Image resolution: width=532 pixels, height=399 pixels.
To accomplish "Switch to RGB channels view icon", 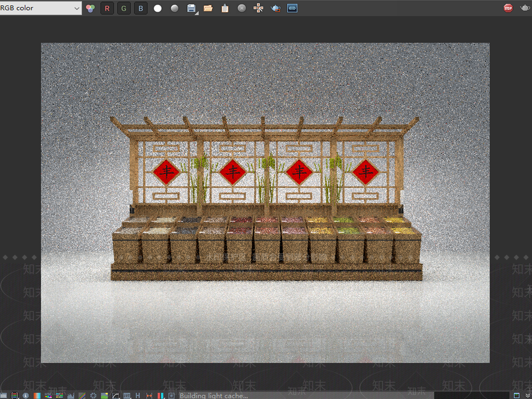I will point(90,8).
